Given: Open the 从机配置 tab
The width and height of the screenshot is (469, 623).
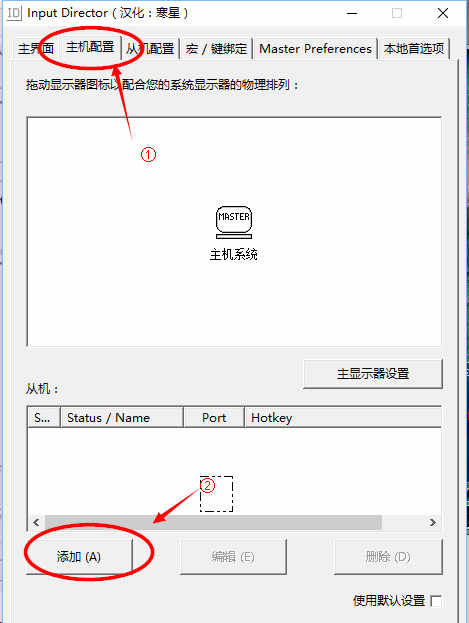Looking at the screenshot, I should (x=150, y=49).
